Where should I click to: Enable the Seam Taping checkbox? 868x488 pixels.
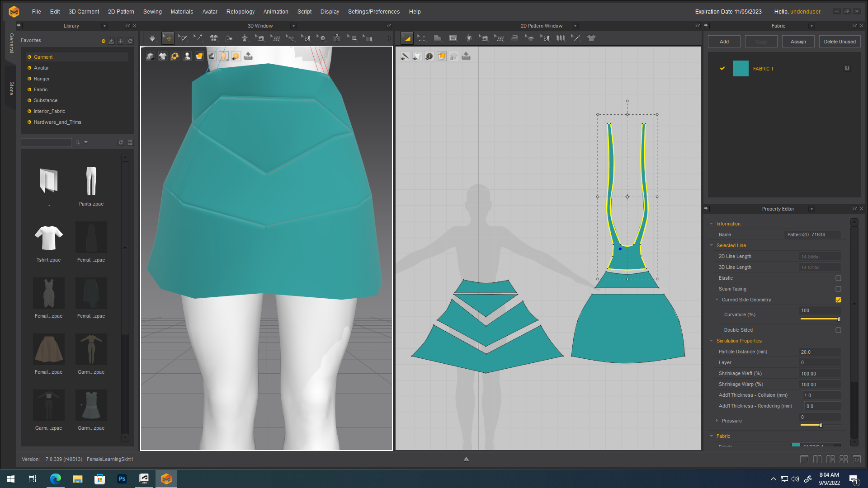coord(838,289)
